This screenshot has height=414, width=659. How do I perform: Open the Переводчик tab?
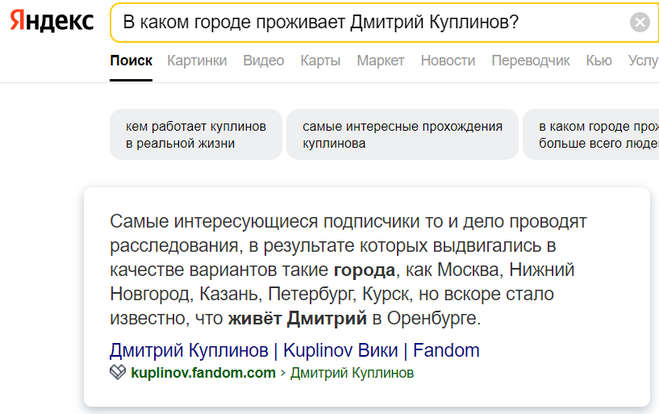click(x=530, y=61)
